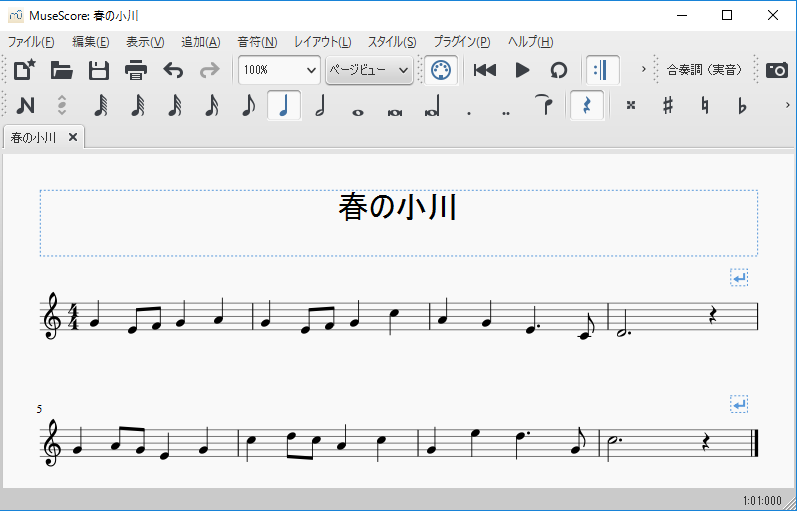797x511 pixels.
Task: Close the 春の小川 tab
Action: pyautogui.click(x=73, y=137)
